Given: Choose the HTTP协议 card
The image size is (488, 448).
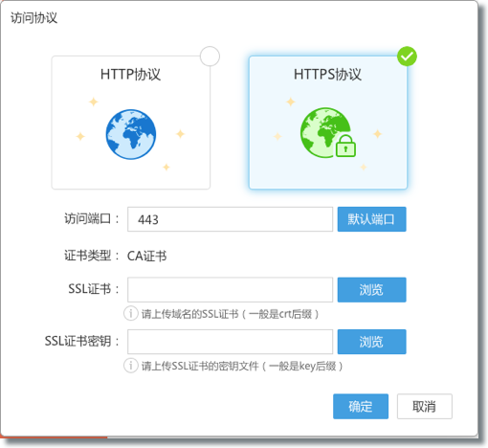Looking at the screenshot, I should point(131,123).
